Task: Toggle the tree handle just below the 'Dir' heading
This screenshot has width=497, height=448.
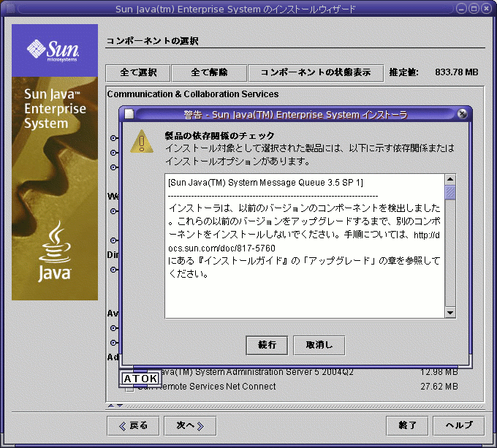Action: point(113,270)
